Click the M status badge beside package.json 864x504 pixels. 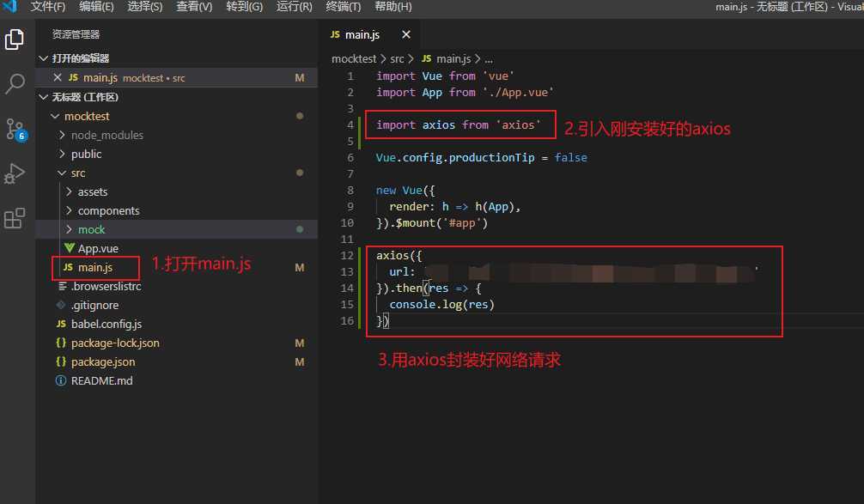coord(300,361)
